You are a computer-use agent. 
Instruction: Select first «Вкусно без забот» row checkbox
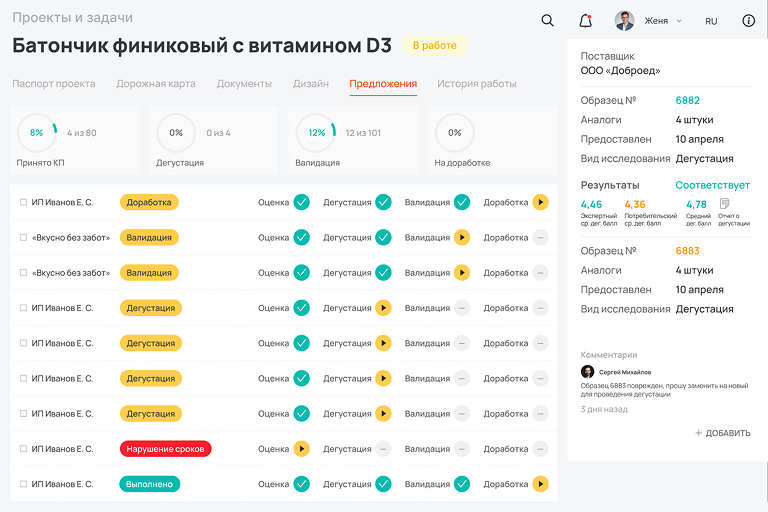coord(23,238)
